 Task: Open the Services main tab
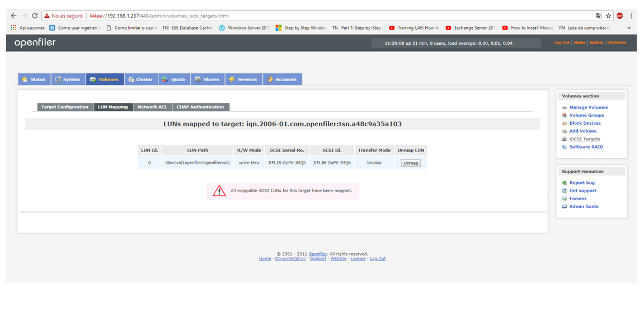pos(243,79)
